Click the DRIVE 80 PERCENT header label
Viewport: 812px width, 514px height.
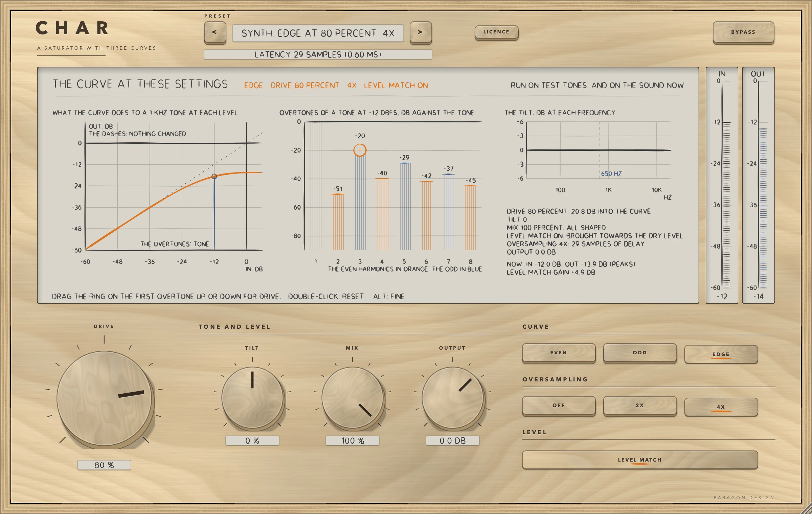(304, 85)
